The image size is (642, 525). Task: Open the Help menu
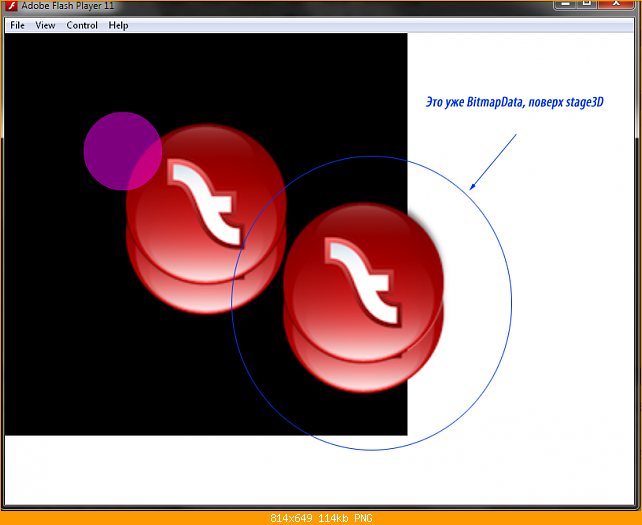pyautogui.click(x=118, y=25)
